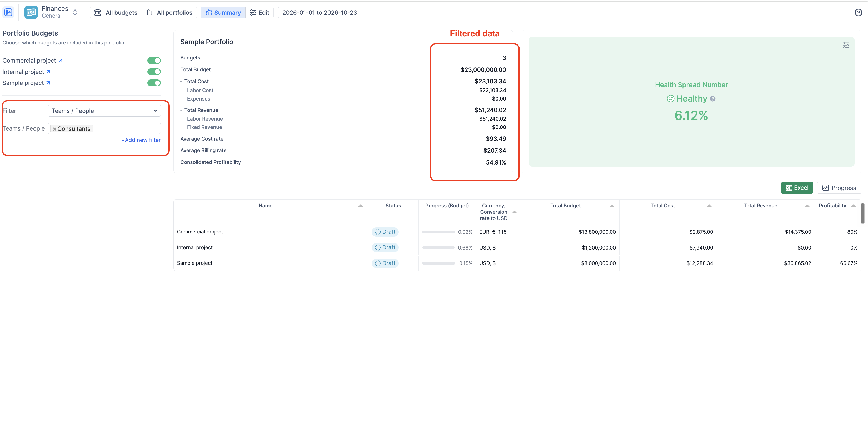Sort by Profitability column arrow
The image size is (868, 428).
click(x=853, y=206)
